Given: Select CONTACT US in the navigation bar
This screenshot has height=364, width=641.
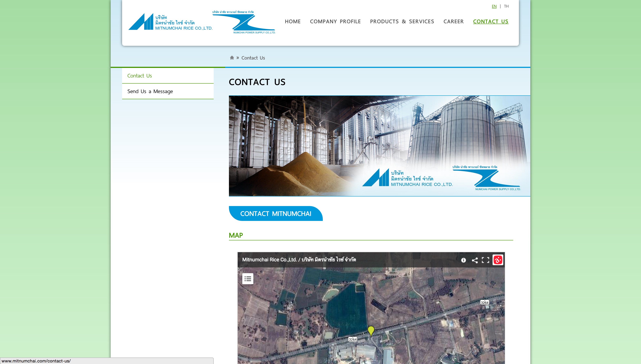Looking at the screenshot, I should pyautogui.click(x=490, y=22).
